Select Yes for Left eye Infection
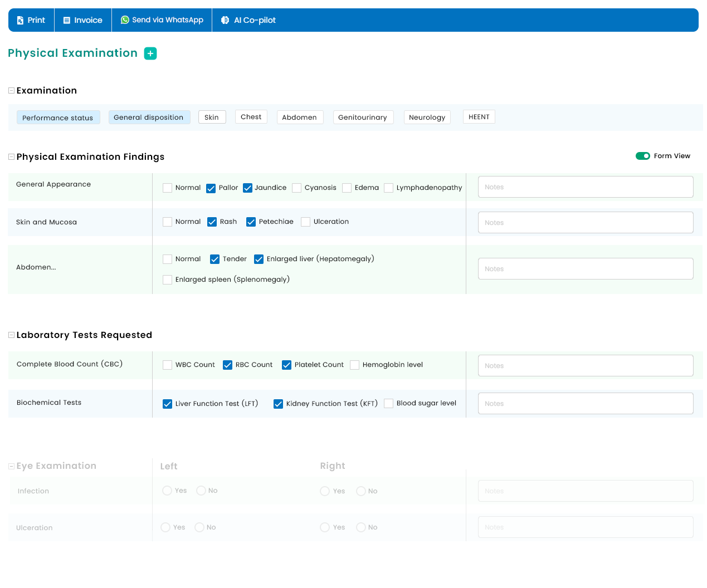 click(x=167, y=491)
